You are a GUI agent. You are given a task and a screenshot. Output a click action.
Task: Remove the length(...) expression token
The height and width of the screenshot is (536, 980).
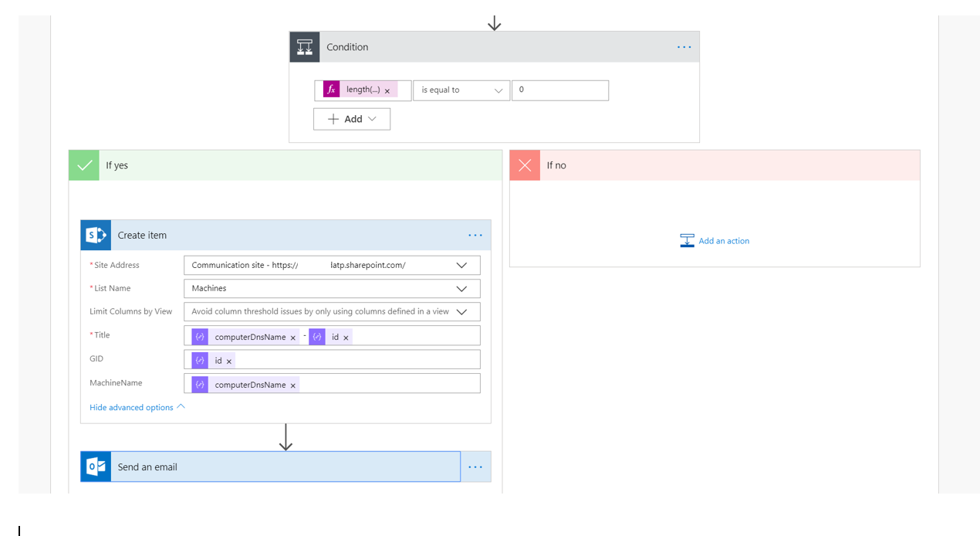387,91
